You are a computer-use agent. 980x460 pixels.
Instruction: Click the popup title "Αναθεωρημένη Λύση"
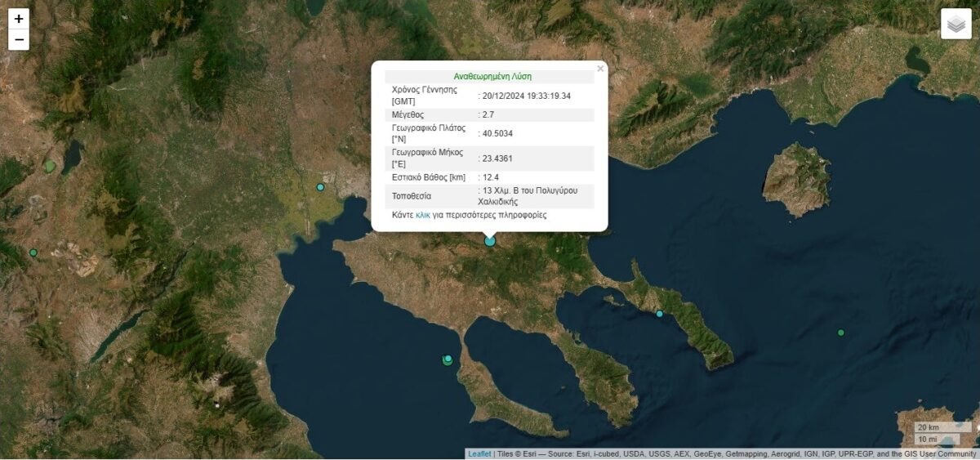coord(492,77)
